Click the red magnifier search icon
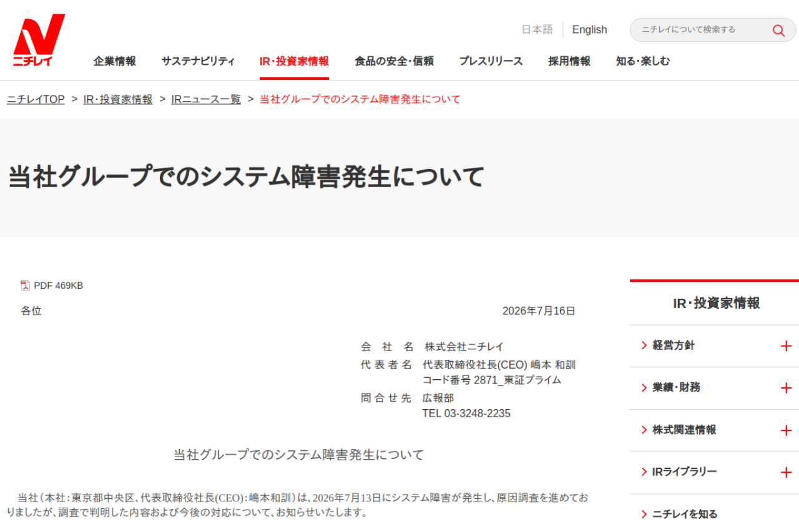 (x=778, y=30)
